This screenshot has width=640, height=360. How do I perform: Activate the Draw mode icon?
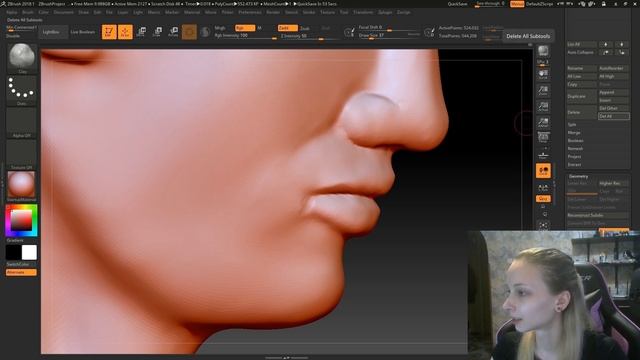coord(125,32)
